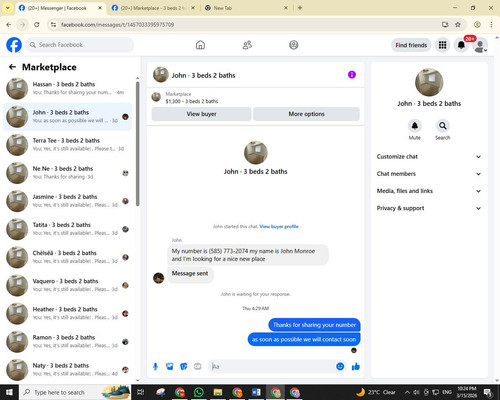Open the Facebook menu grid icon
The height and width of the screenshot is (400, 500).
442,45
